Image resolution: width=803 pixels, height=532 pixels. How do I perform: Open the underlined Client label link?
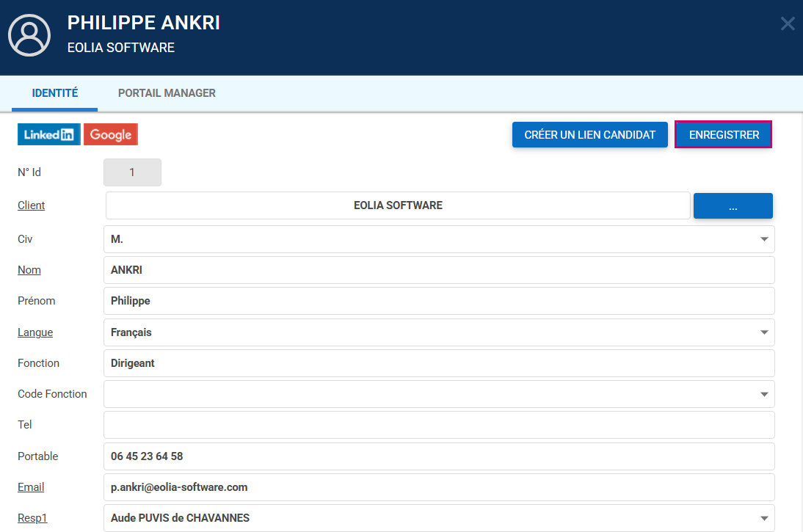32,205
